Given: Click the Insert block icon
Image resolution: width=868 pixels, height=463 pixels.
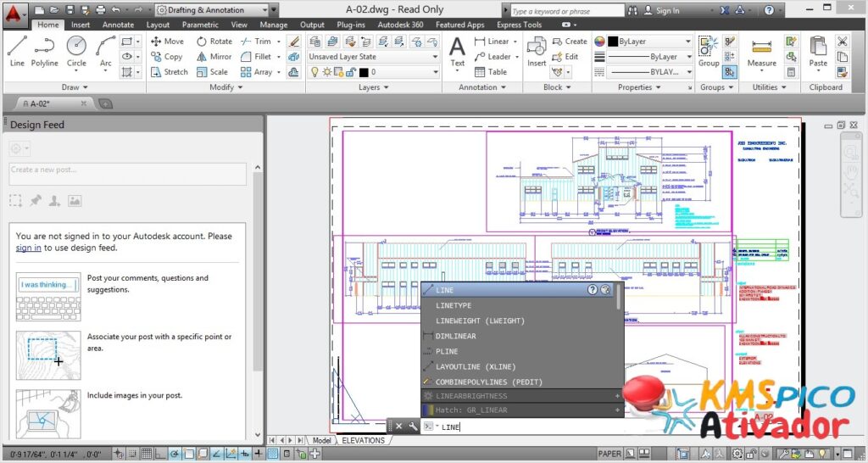Looking at the screenshot, I should point(537,52).
